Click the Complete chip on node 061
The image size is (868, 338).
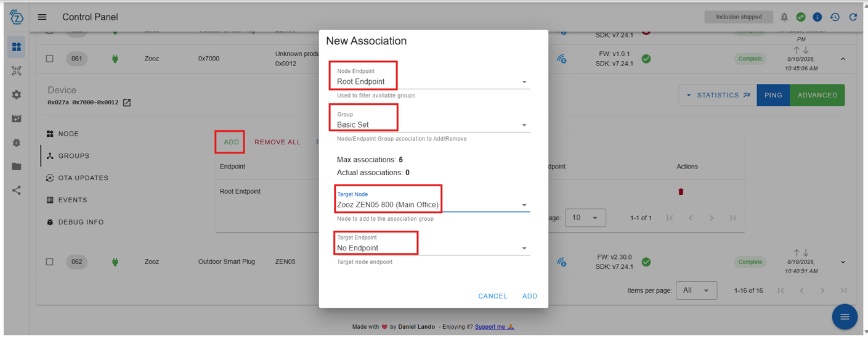tap(750, 59)
